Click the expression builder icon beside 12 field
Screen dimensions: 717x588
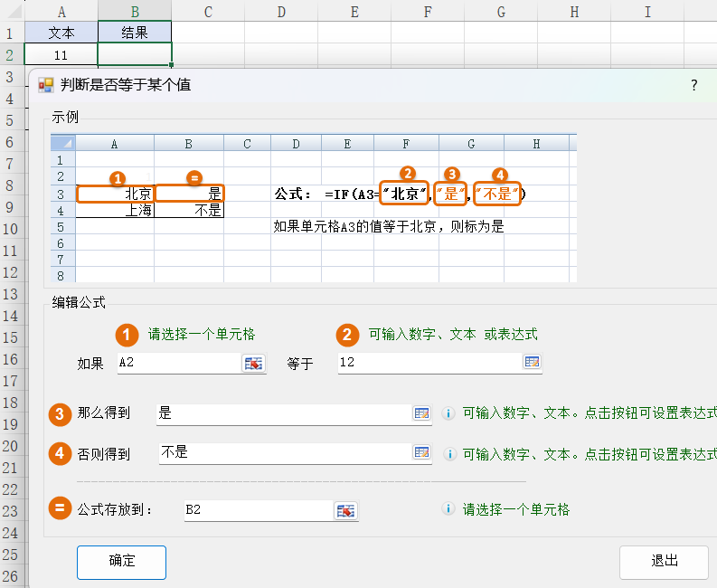532,363
